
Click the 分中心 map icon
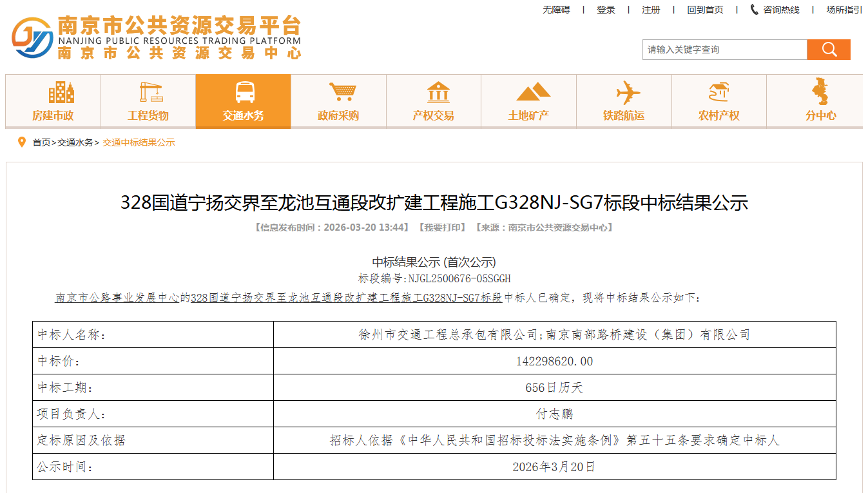tap(820, 92)
